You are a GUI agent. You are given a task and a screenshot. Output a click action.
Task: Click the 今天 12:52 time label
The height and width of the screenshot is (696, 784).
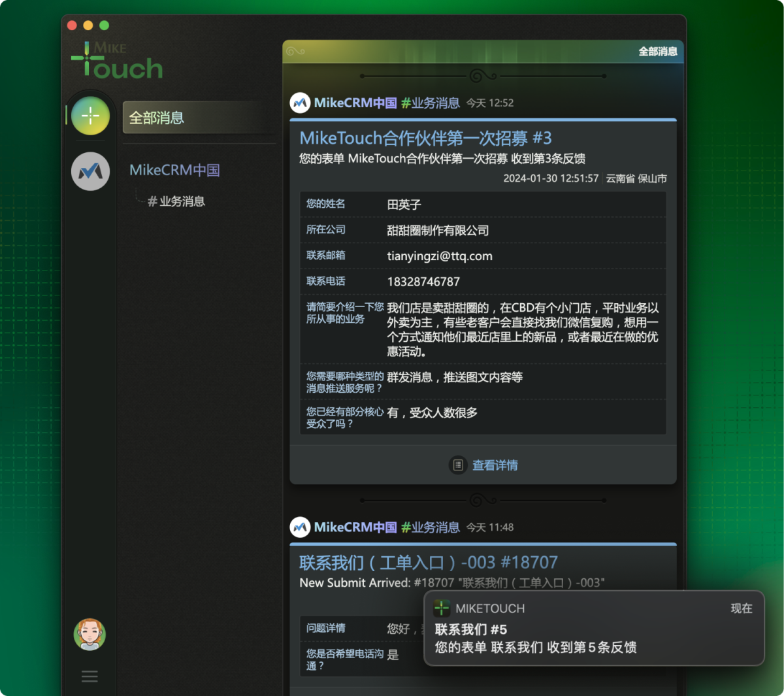coord(490,103)
